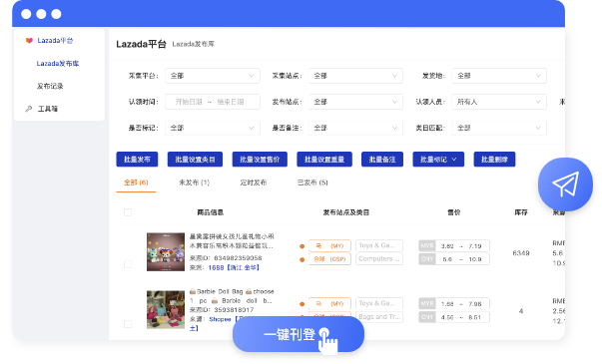This screenshot has width=602, height=364.
Task: Click the CNY price box 4.56 – 8.61
Action: (x=454, y=317)
